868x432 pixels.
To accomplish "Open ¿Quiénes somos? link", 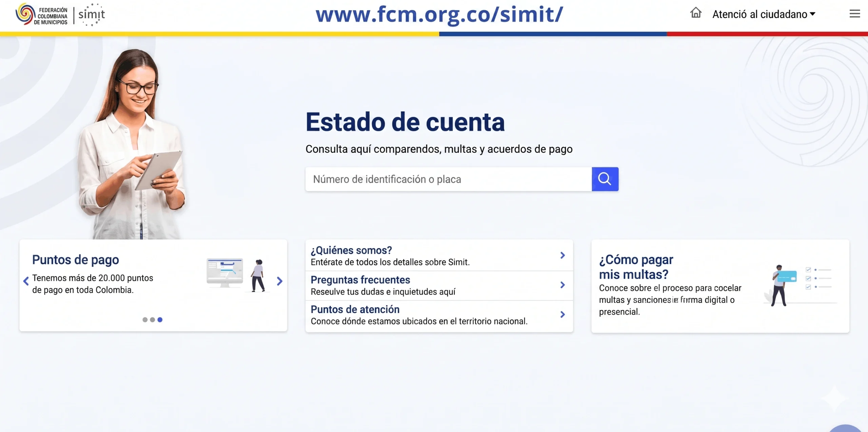I will (x=351, y=250).
